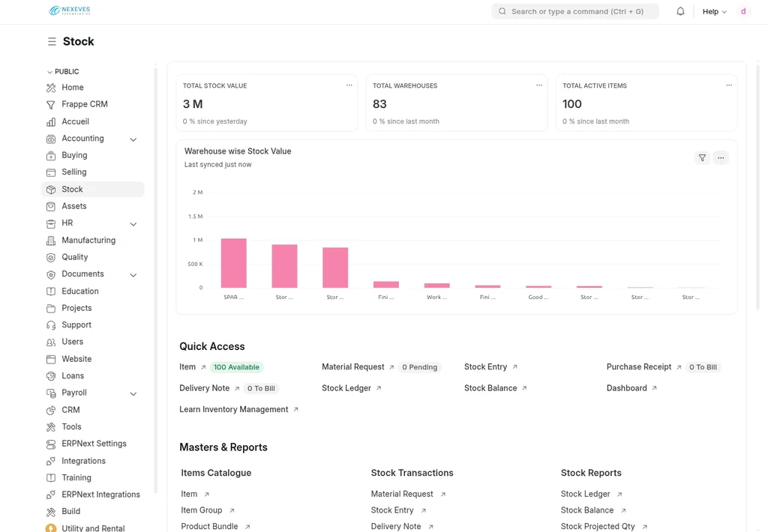Image resolution: width=768 pixels, height=532 pixels.
Task: Click the Quality shield icon
Action: pyautogui.click(x=51, y=258)
